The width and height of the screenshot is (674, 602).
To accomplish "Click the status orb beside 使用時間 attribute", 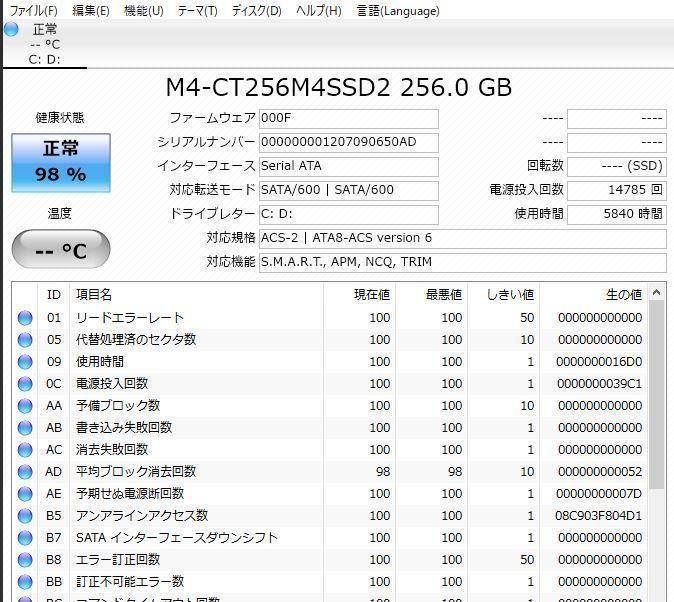I will click(x=25, y=362).
